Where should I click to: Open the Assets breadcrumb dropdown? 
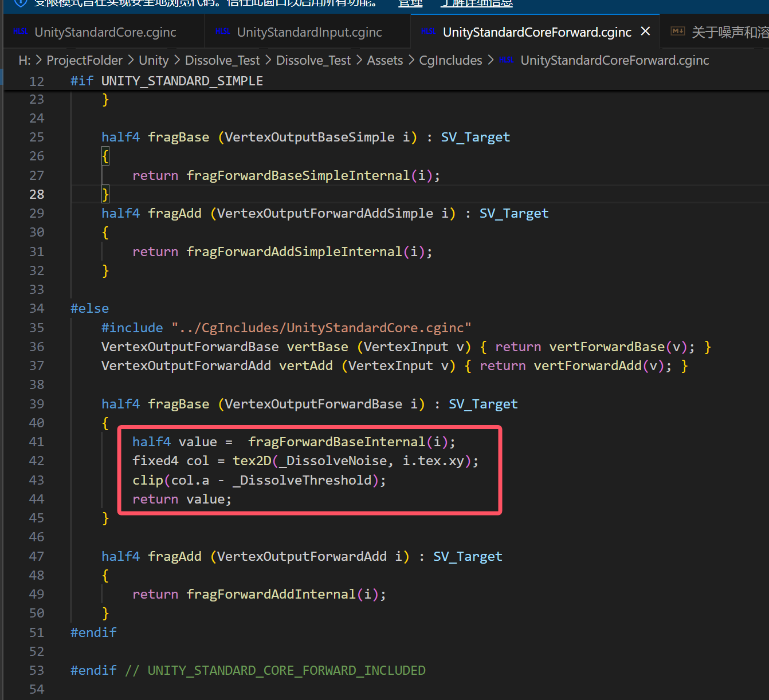[x=384, y=60]
